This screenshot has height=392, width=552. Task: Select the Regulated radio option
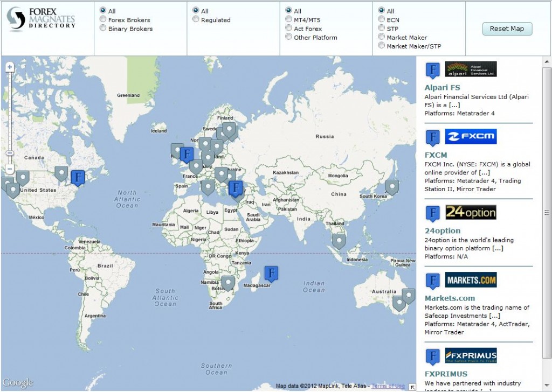pos(196,20)
